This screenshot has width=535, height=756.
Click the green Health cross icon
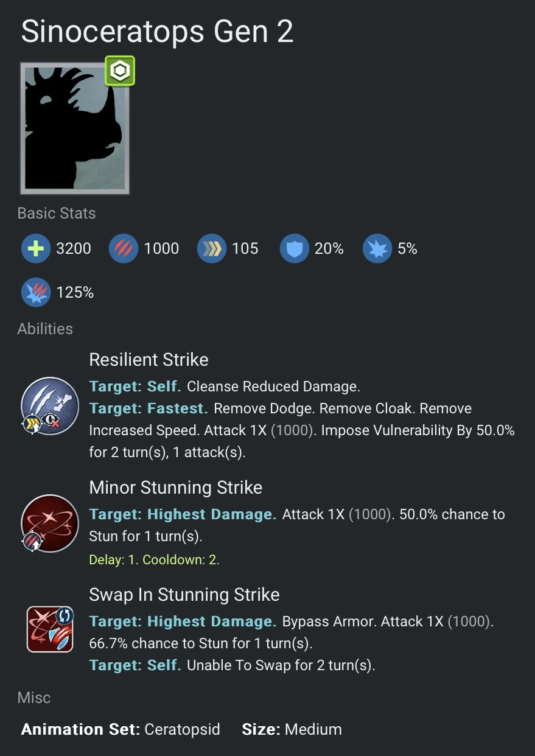[36, 248]
